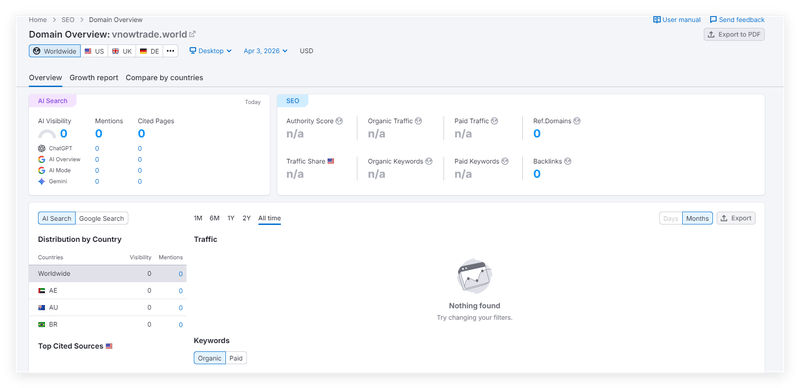Click the Google icon beside AI Mode
The image size is (800, 388).
click(x=42, y=171)
